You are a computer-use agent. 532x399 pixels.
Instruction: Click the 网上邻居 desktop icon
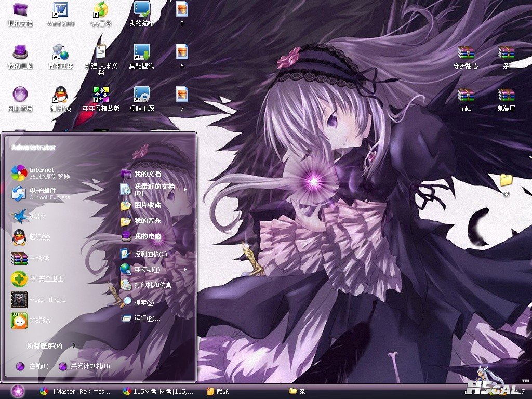point(20,96)
